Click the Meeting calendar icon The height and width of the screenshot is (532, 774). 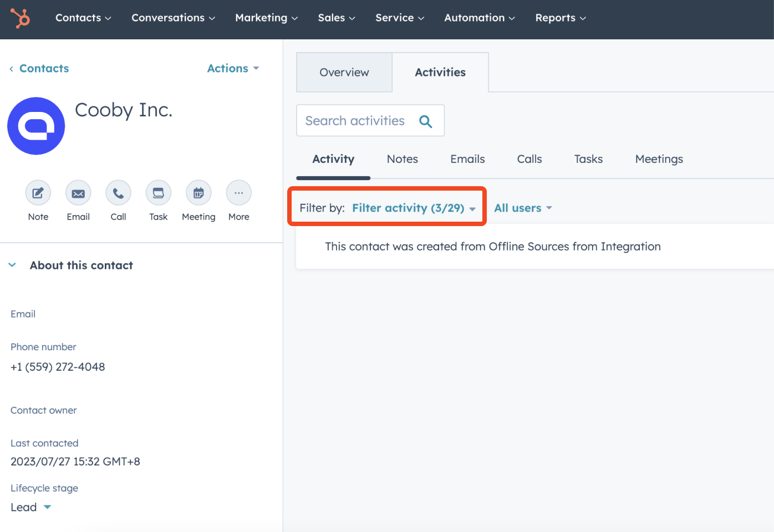coord(198,193)
